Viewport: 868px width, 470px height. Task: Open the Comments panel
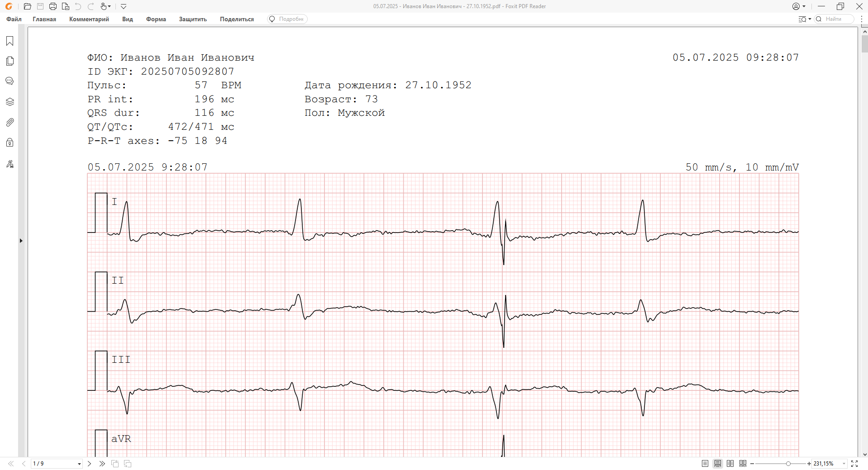(10, 81)
